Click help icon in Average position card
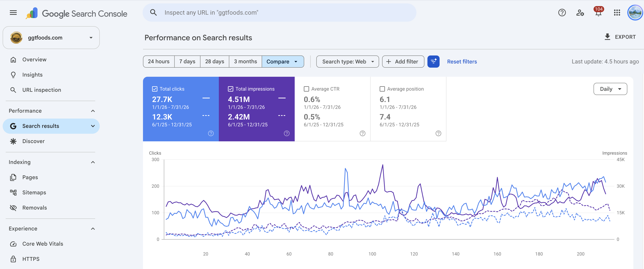The height and width of the screenshot is (269, 644). tap(438, 134)
